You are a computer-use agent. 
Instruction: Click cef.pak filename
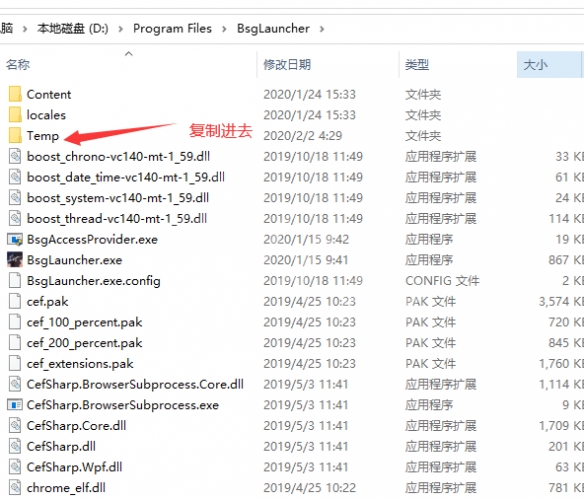click(47, 301)
